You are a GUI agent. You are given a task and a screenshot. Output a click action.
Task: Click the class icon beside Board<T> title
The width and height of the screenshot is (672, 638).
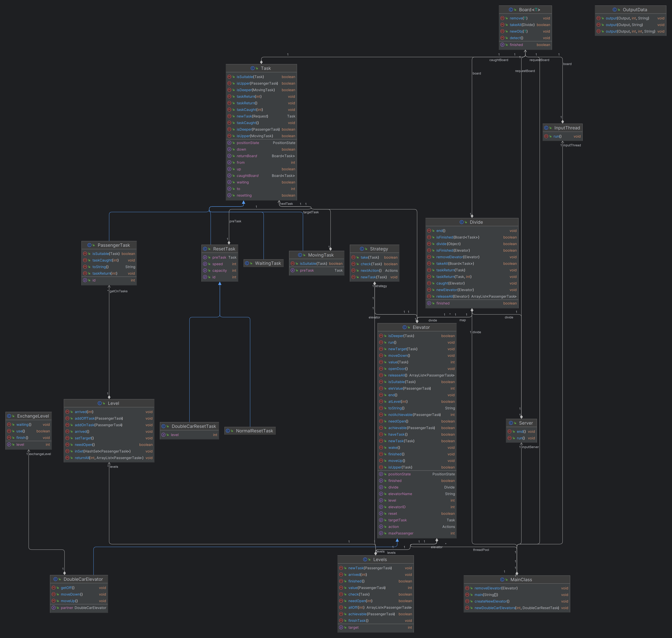click(x=511, y=10)
